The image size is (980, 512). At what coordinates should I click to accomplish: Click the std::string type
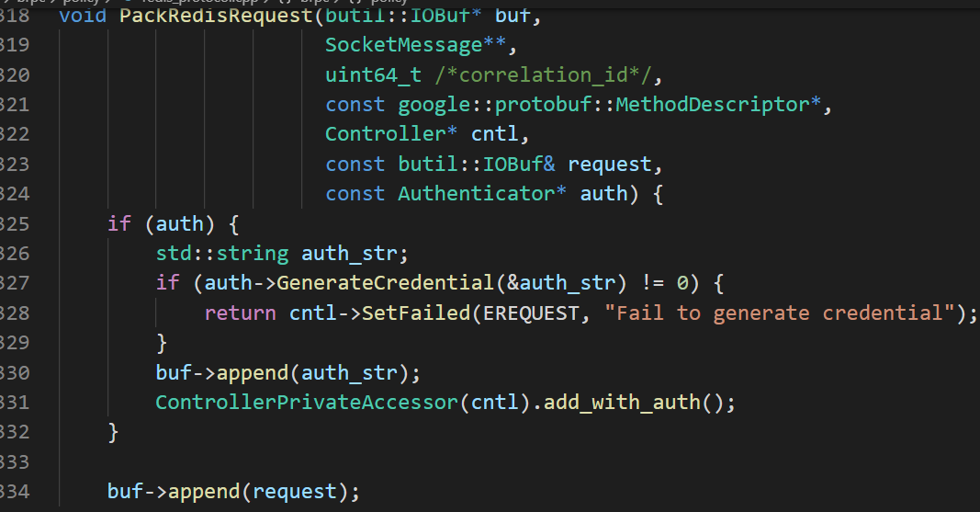222,254
